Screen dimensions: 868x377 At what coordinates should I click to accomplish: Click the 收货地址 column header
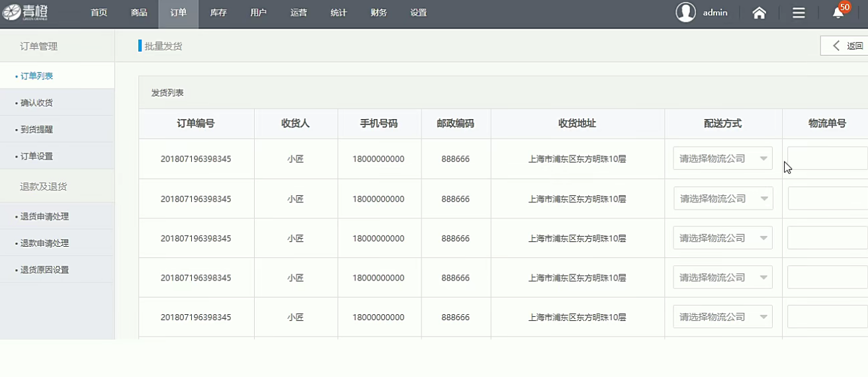point(578,124)
